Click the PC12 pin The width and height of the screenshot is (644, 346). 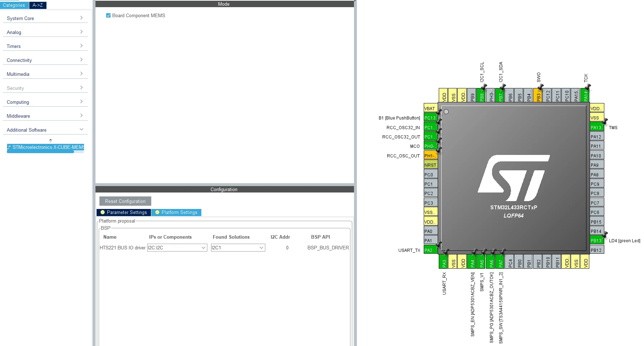(548, 95)
